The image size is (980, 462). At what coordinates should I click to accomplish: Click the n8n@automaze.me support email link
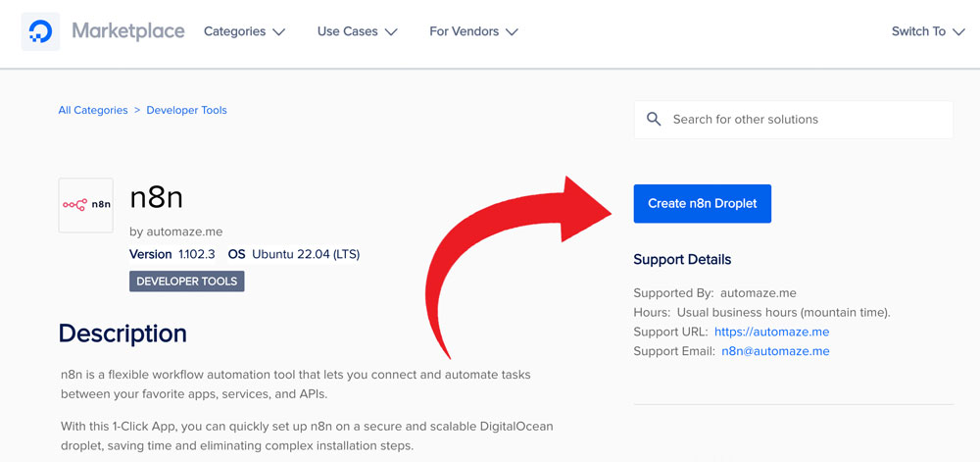coord(775,351)
